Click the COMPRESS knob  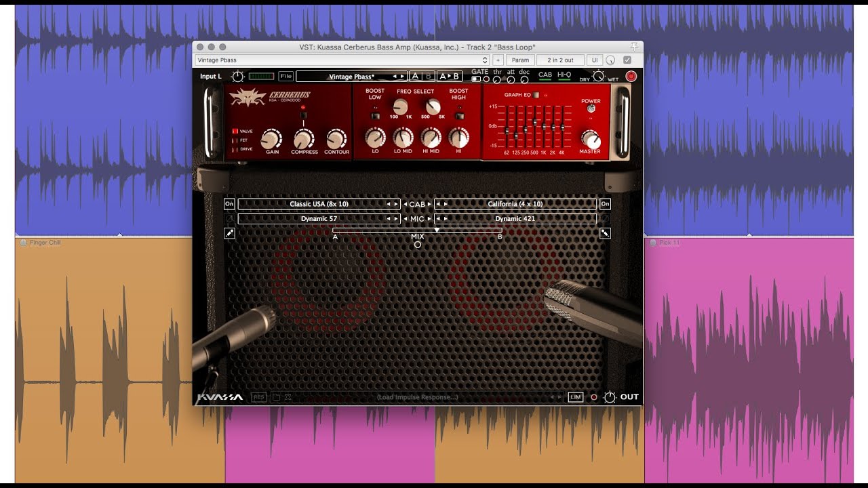[304, 139]
